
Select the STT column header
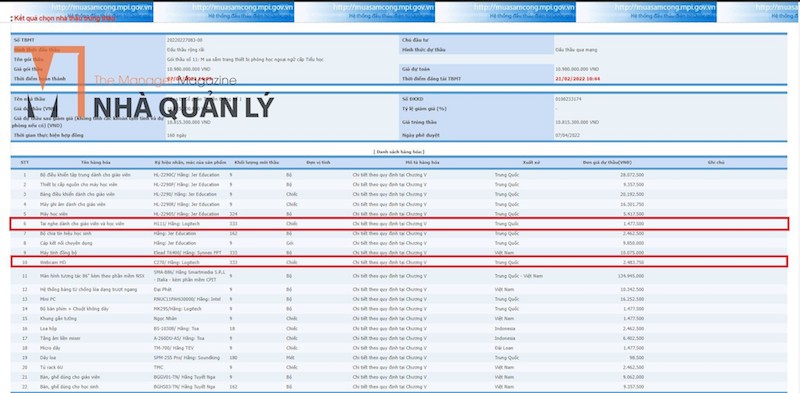coord(24,162)
